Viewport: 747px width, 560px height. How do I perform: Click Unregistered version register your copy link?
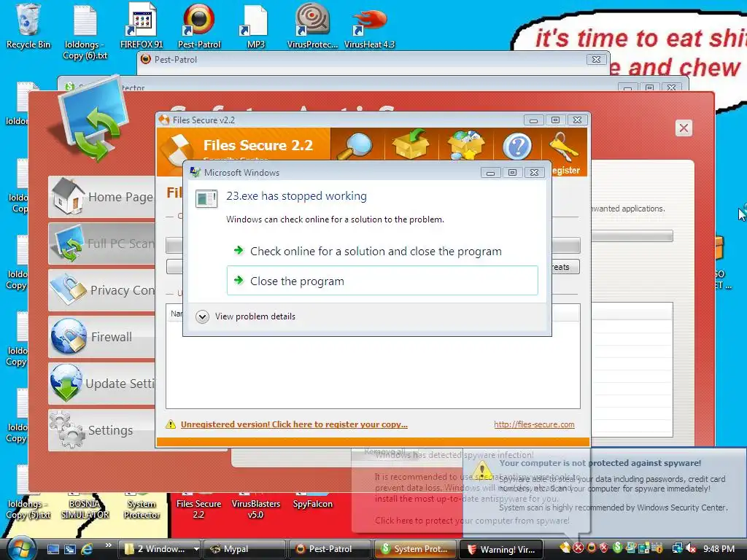pyautogui.click(x=294, y=424)
